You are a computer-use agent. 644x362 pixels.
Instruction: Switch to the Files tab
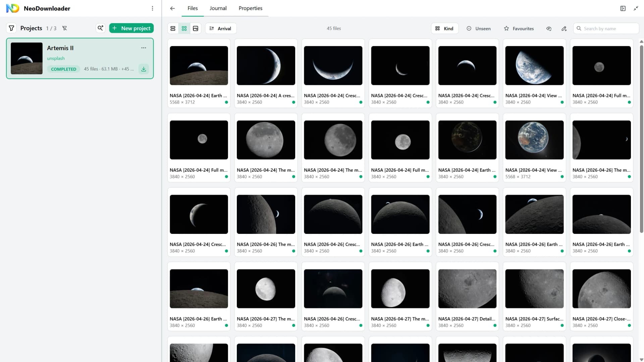pos(193,8)
